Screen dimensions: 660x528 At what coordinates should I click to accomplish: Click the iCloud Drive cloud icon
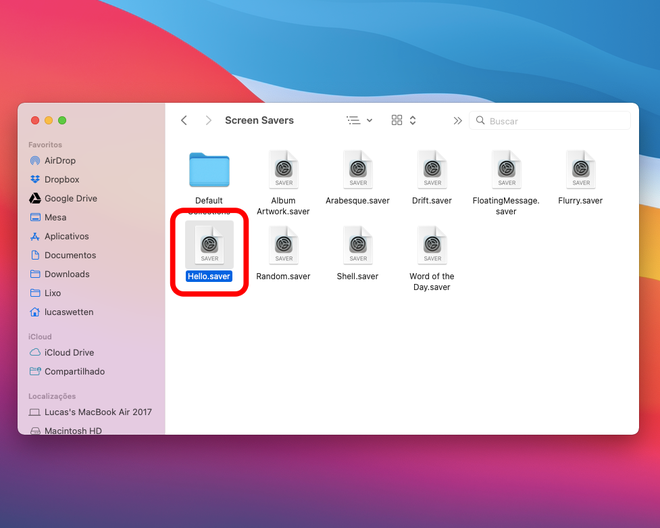35,352
